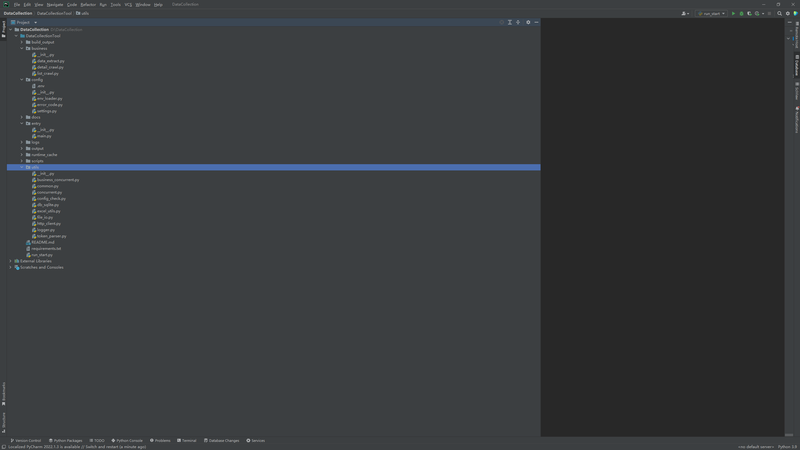The width and height of the screenshot is (800, 450).
Task: Click the PyCharm logo in title bar
Action: tap(6, 5)
